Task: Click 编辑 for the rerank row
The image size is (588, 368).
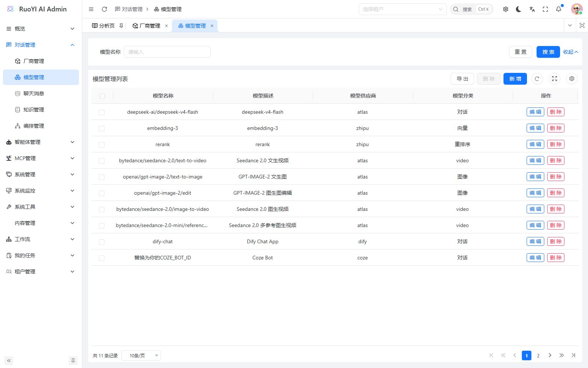Action: point(535,144)
